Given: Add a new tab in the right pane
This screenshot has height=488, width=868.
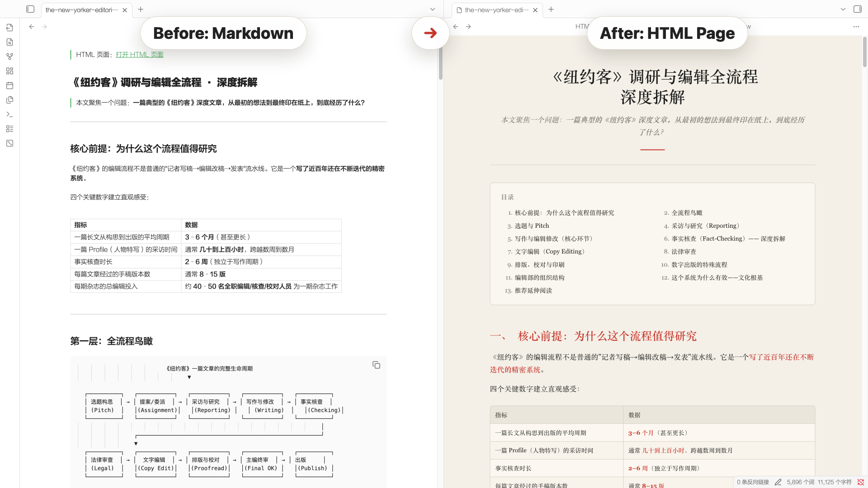Looking at the screenshot, I should point(551,9).
